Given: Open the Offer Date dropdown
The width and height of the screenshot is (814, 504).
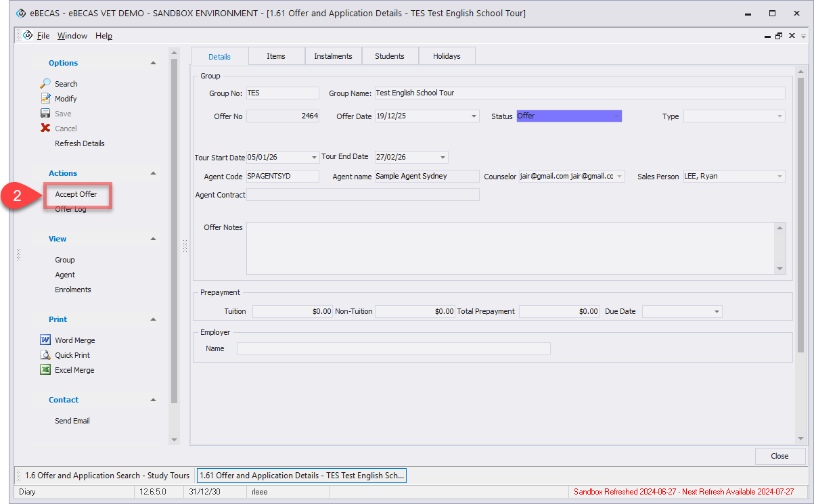Looking at the screenshot, I should [474, 116].
